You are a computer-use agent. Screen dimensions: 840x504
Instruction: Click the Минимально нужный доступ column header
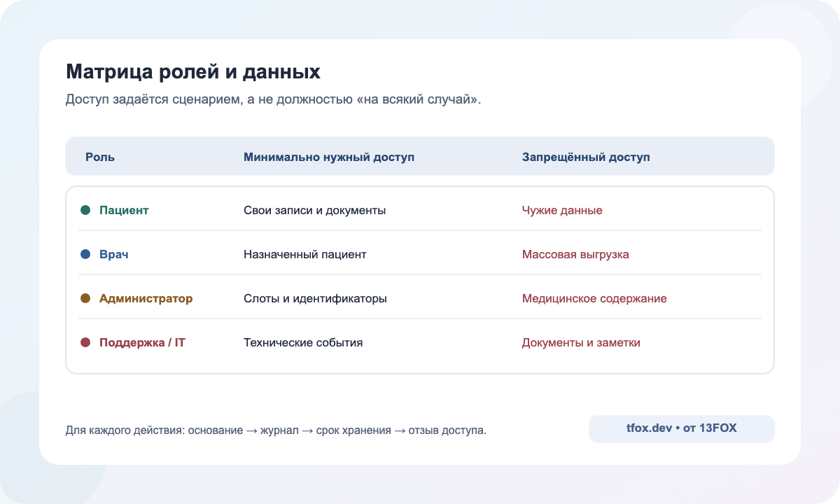coord(329,157)
